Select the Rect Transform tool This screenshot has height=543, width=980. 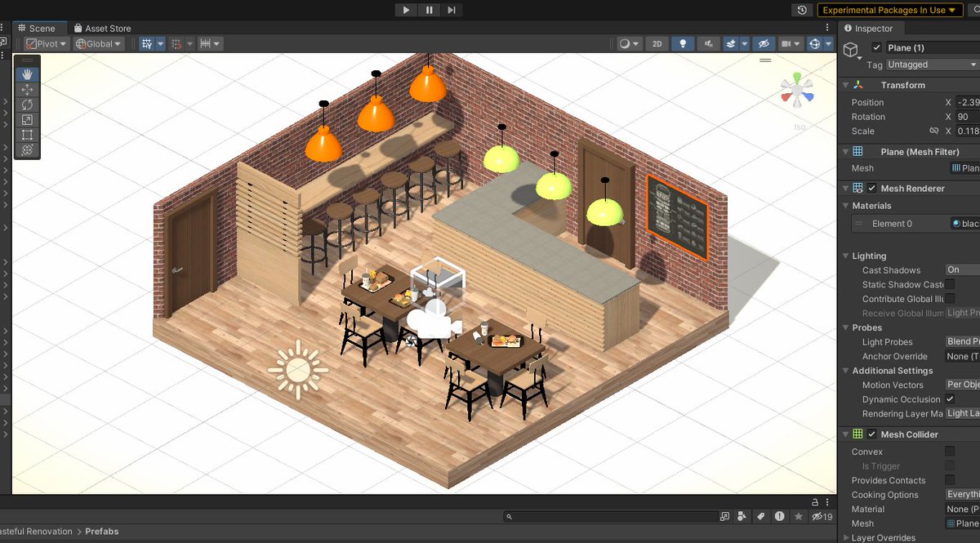26,135
